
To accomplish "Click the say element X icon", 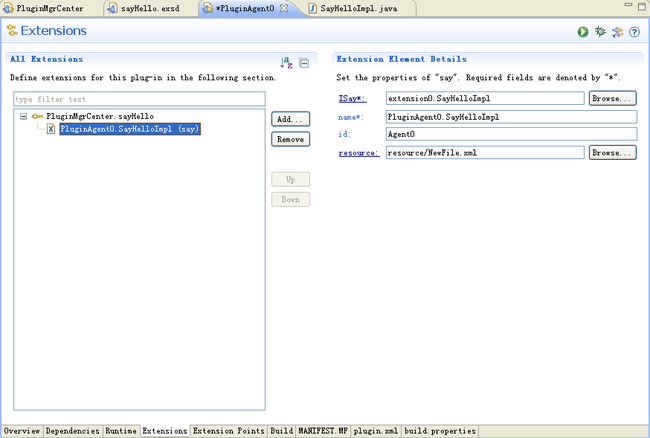I will coord(51,129).
